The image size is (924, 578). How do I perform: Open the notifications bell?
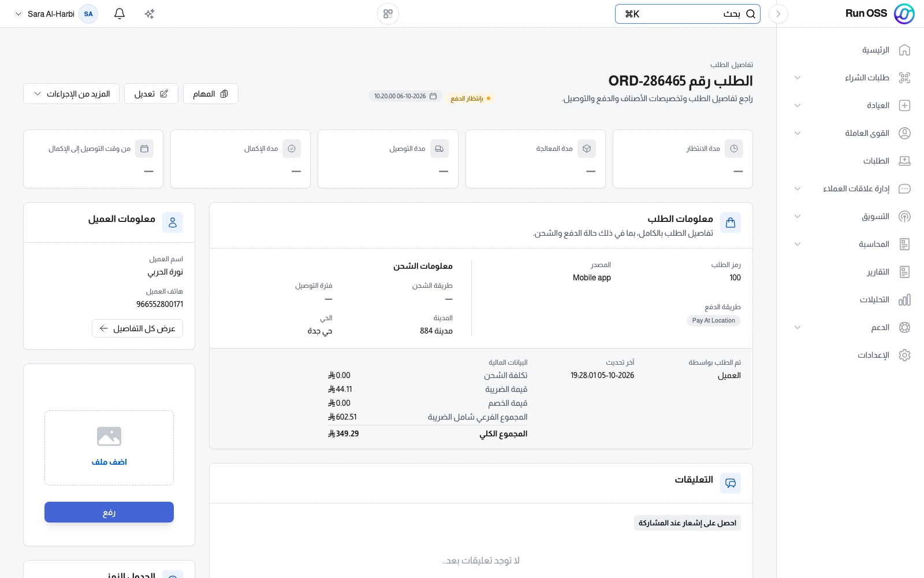click(x=120, y=14)
